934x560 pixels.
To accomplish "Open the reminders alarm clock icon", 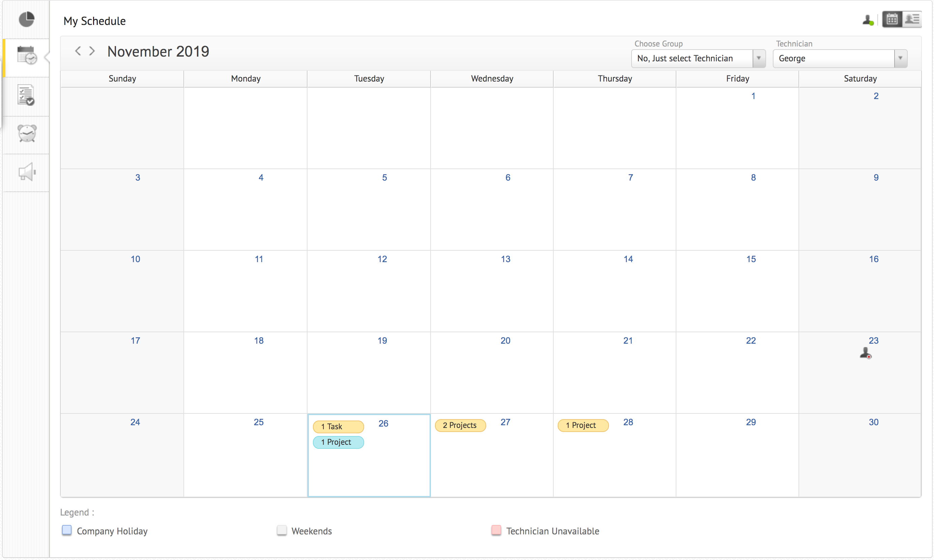I will pyautogui.click(x=27, y=133).
